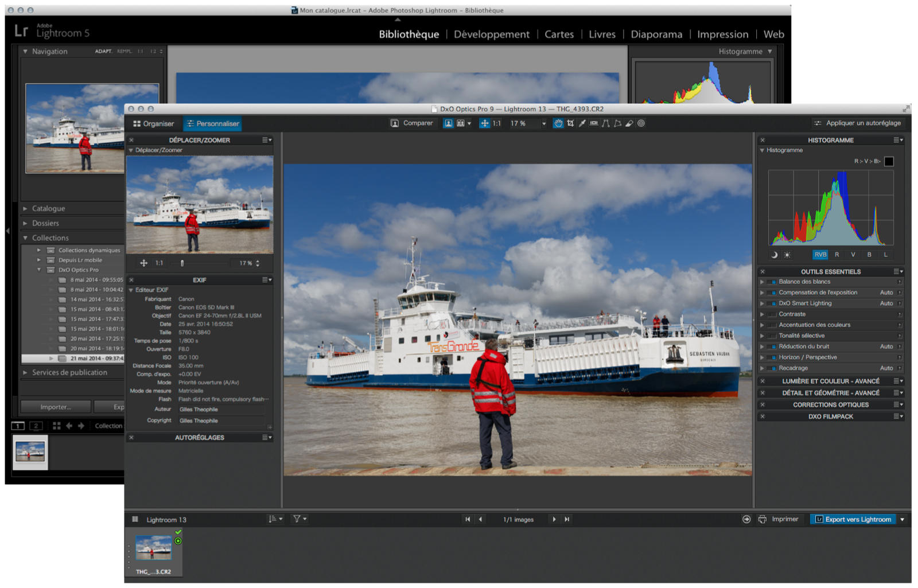
Task: Collapse the Editeur EXIF section
Action: pyautogui.click(x=131, y=290)
